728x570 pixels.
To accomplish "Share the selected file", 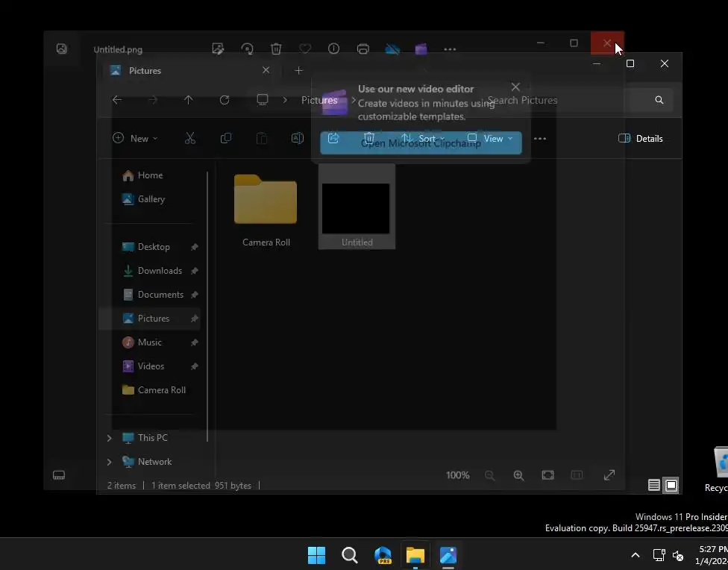I will tap(333, 139).
